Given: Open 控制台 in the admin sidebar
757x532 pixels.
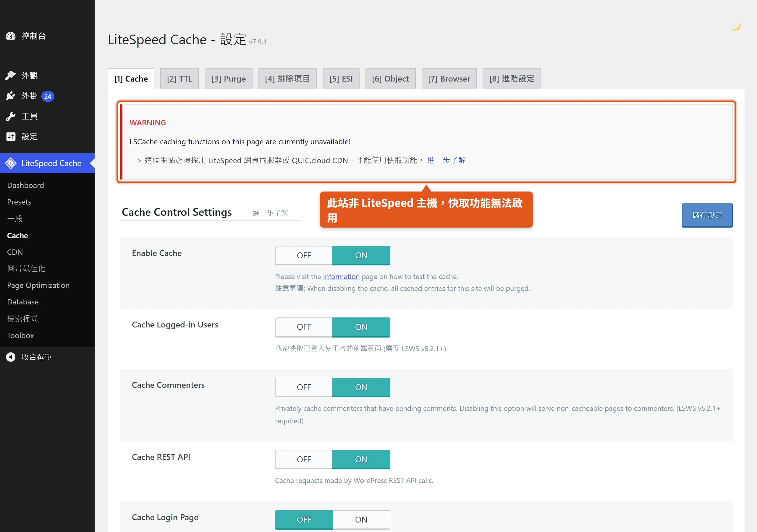Looking at the screenshot, I should click(47, 36).
